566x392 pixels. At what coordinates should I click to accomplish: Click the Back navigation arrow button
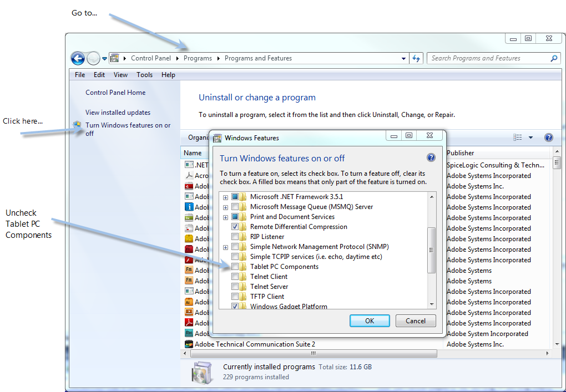(78, 58)
